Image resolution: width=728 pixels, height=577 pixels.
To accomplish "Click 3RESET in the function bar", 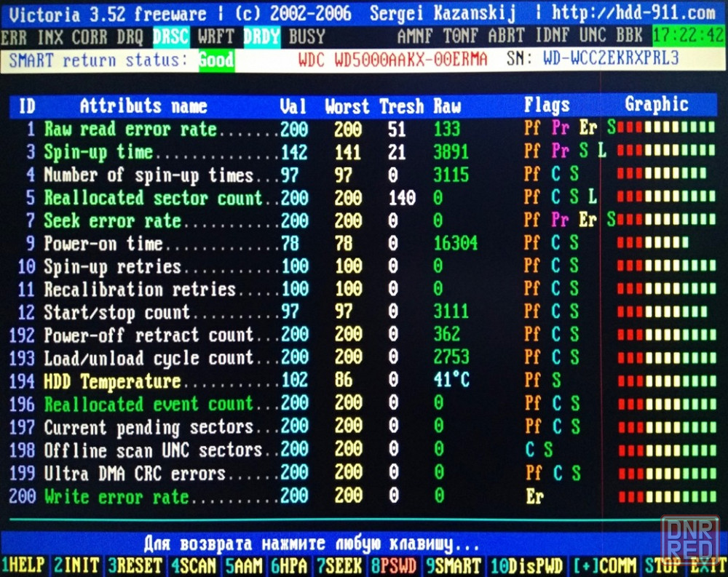I will click(x=135, y=565).
